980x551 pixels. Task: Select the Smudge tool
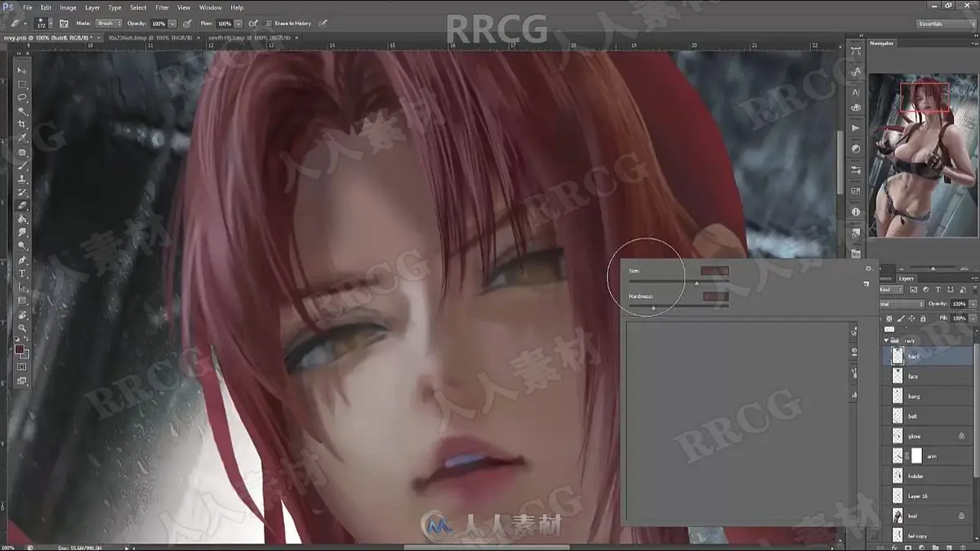[x=23, y=233]
